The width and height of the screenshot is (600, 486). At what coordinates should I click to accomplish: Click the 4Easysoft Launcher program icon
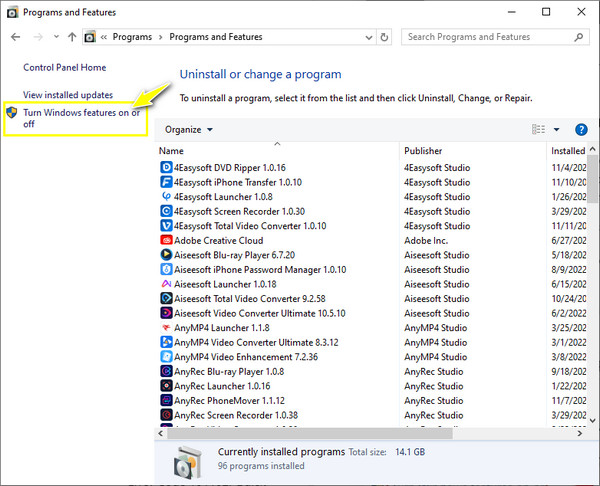(166, 196)
